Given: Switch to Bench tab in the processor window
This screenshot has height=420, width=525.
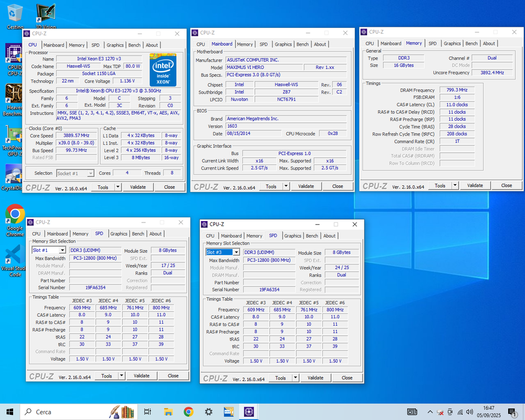Looking at the screenshot, I should click(134, 45).
